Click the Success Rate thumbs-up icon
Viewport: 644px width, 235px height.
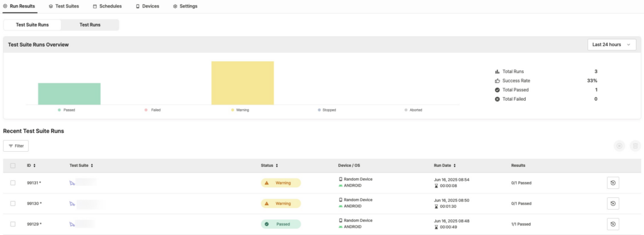[497, 81]
